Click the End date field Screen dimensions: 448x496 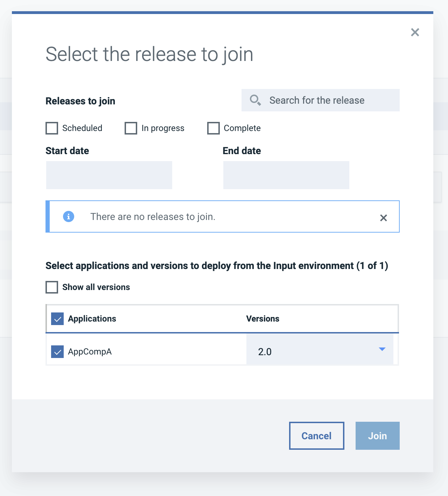[286, 175]
